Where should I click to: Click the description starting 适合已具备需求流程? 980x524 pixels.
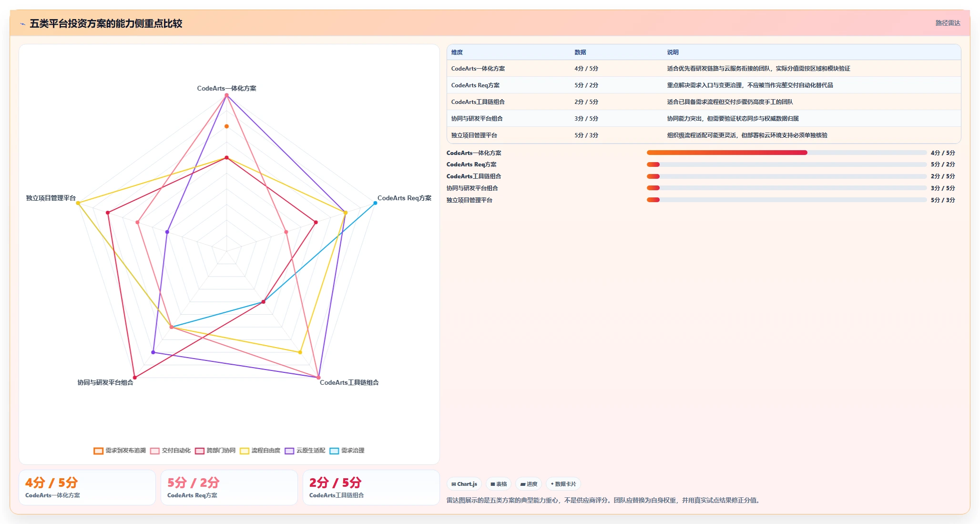730,102
